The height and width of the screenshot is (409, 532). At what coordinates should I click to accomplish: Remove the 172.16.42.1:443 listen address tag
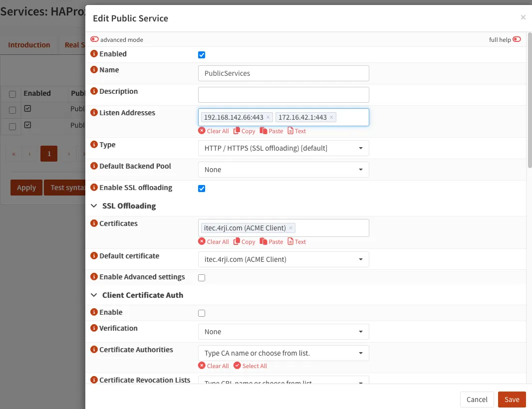pos(331,118)
